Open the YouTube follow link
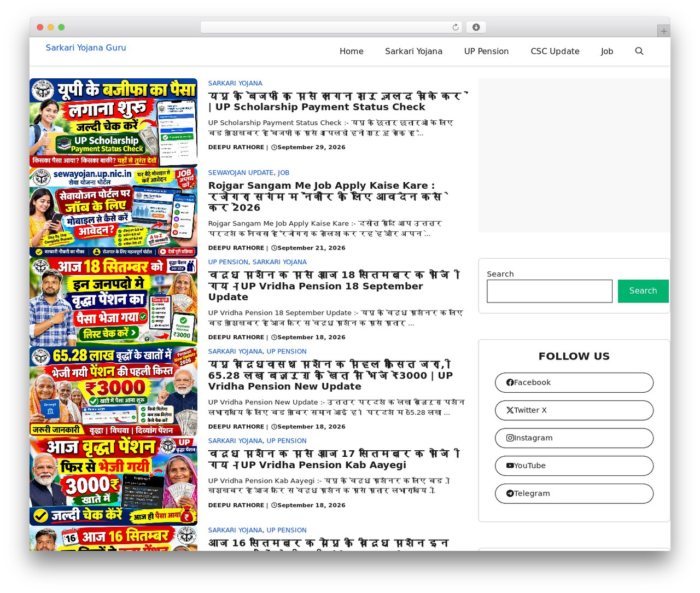The image size is (700, 593). [574, 466]
